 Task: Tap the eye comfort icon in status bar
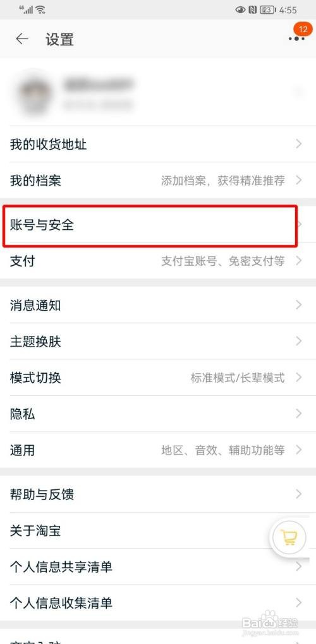pyautogui.click(x=240, y=9)
